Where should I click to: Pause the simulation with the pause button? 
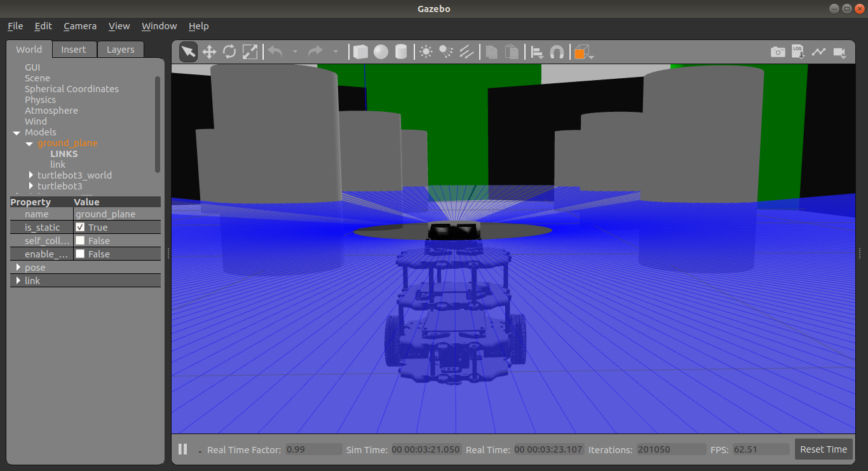pyautogui.click(x=182, y=449)
